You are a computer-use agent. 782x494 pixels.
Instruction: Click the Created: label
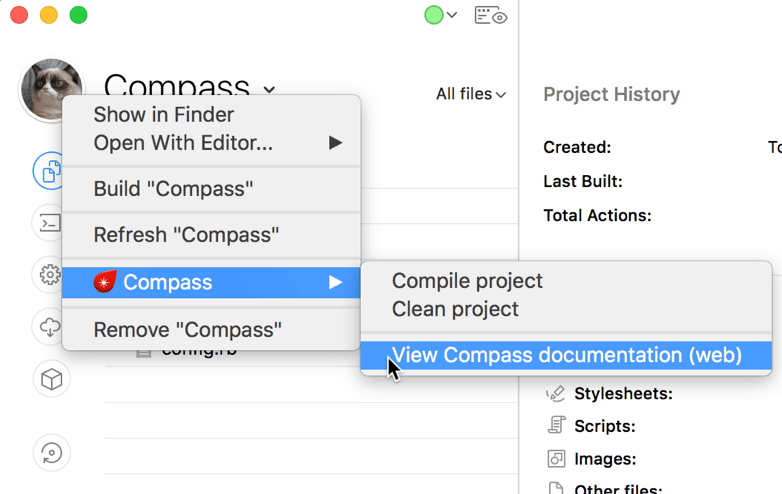(x=577, y=147)
